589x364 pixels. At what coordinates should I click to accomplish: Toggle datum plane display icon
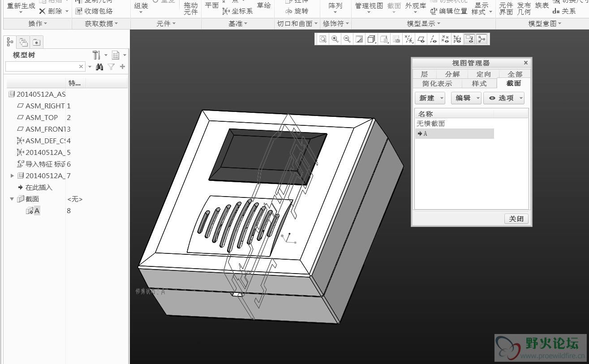(421, 39)
